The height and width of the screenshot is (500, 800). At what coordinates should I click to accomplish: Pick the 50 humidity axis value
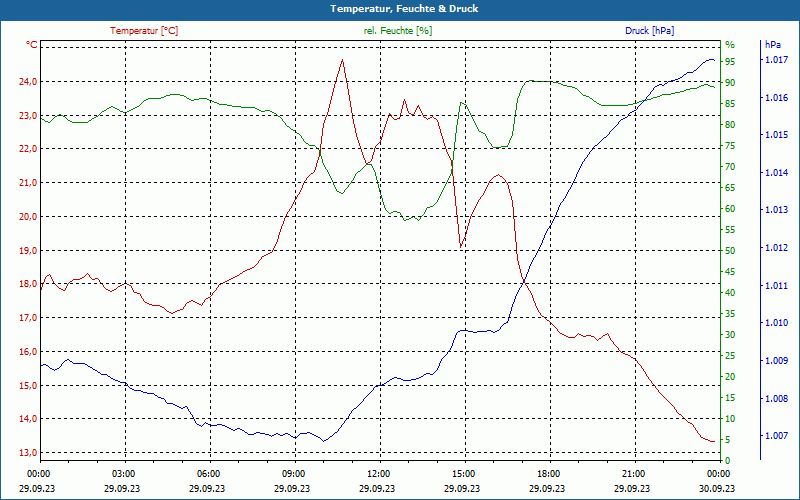pos(730,251)
